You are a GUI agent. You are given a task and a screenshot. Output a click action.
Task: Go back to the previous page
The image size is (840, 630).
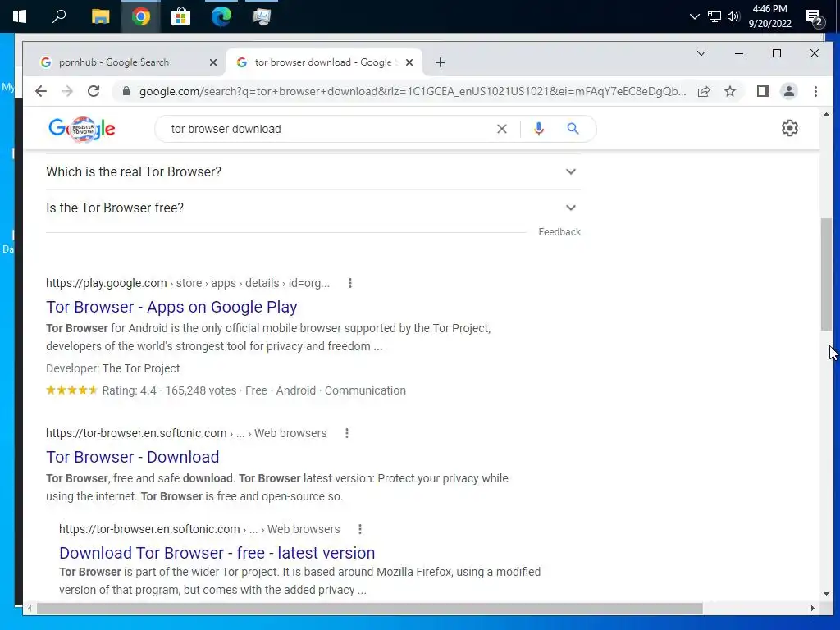pos(41,91)
